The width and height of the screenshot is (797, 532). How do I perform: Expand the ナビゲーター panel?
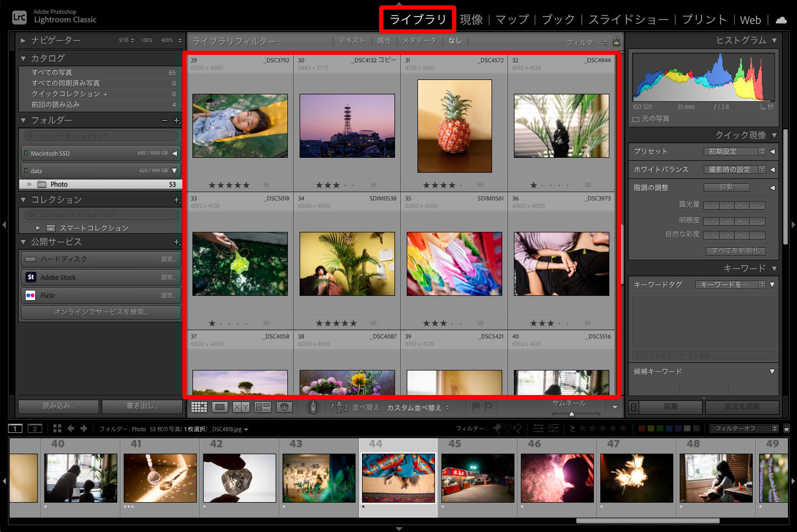[23, 41]
